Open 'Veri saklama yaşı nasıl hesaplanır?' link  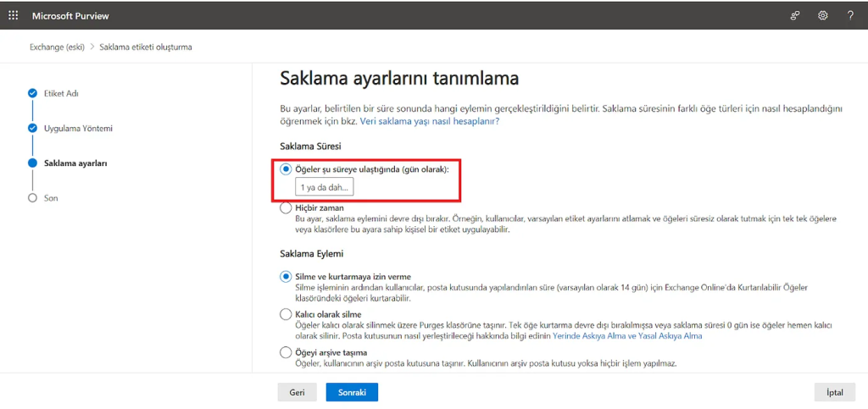[429, 121]
